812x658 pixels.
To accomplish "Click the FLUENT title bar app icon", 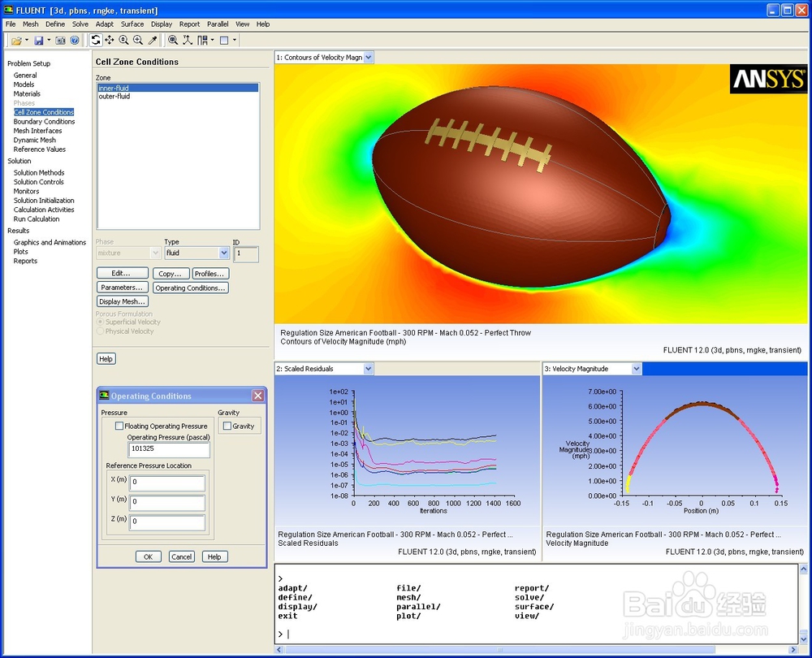I will coord(8,10).
